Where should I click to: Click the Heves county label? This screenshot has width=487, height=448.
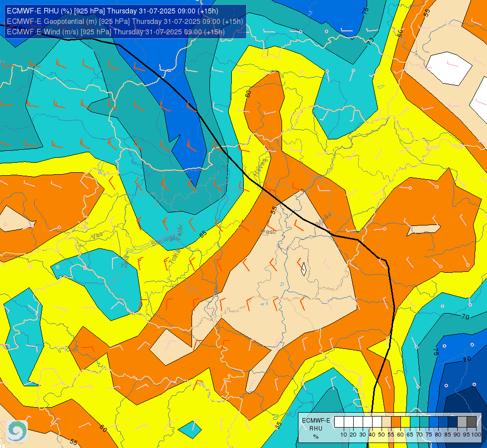point(260,168)
